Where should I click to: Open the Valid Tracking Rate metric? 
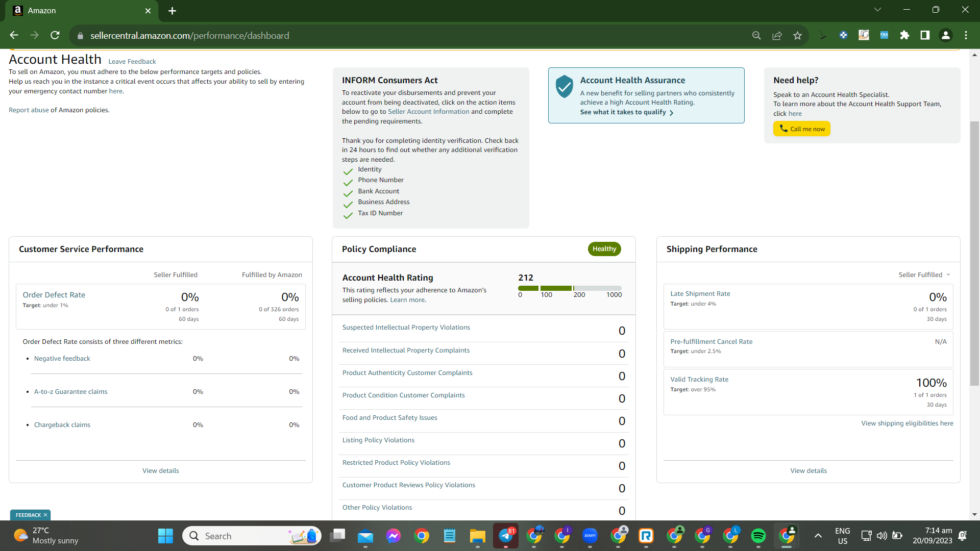699,380
